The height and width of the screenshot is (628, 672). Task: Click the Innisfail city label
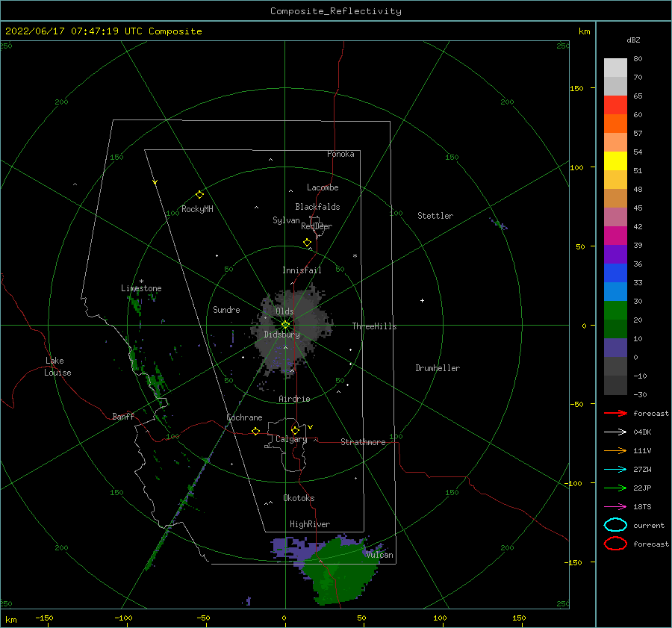coord(302,270)
